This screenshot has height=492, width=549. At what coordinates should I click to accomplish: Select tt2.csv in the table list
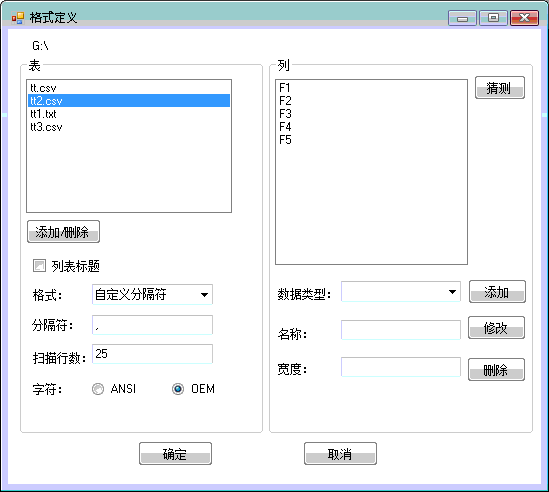pos(128,101)
